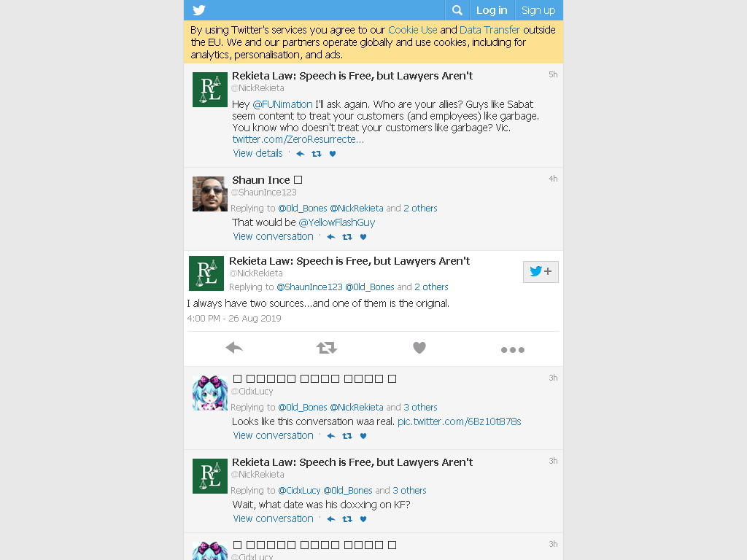
Task: Like the 'Wait, what date' tweet
Action: click(x=363, y=519)
